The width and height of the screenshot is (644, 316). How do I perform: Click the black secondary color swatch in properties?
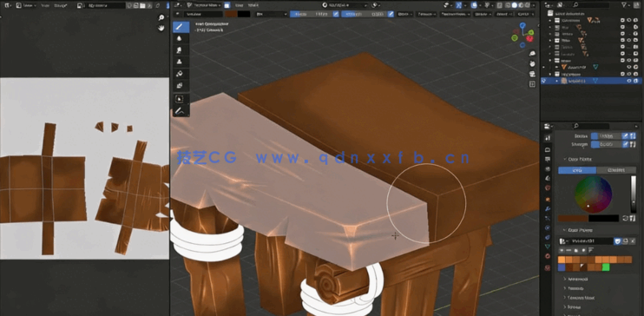click(x=603, y=218)
